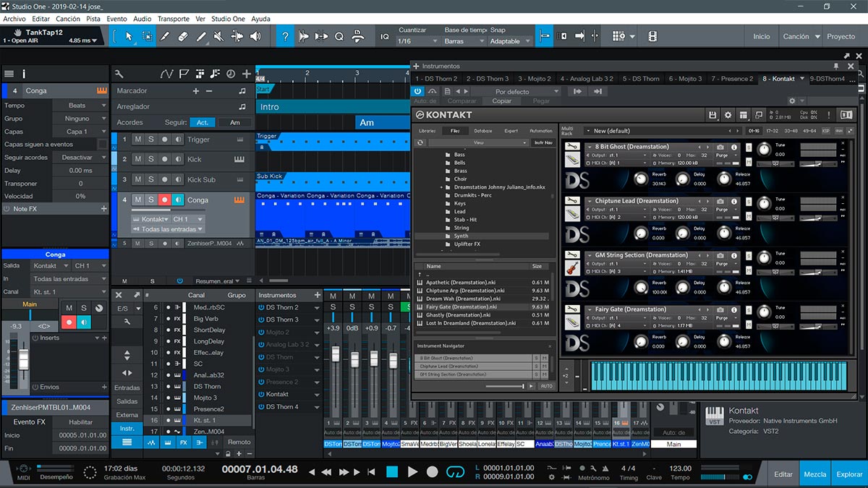The height and width of the screenshot is (488, 868).
Task: Toggle record arm on Conga track
Action: click(165, 200)
